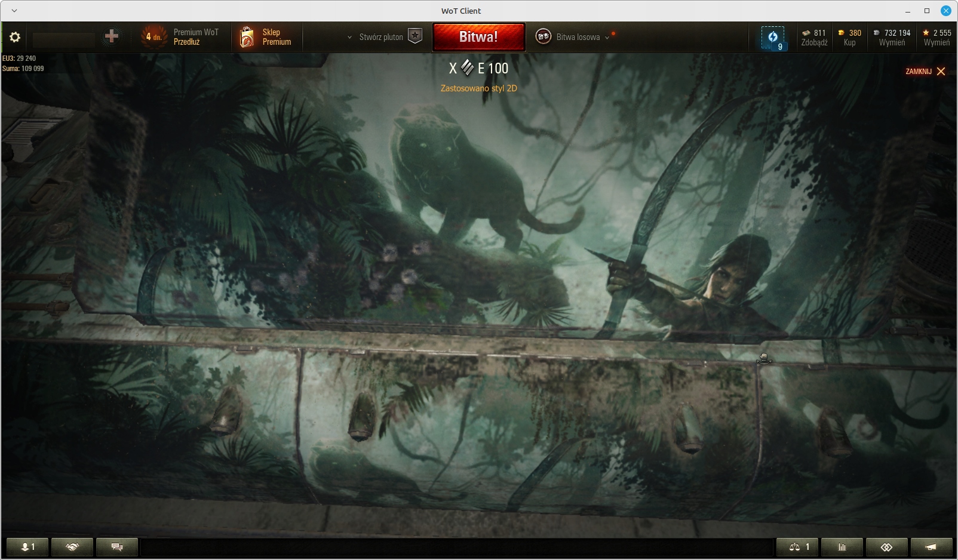
Task: Click the 'Zastosowano styl 2D' label
Action: click(479, 88)
